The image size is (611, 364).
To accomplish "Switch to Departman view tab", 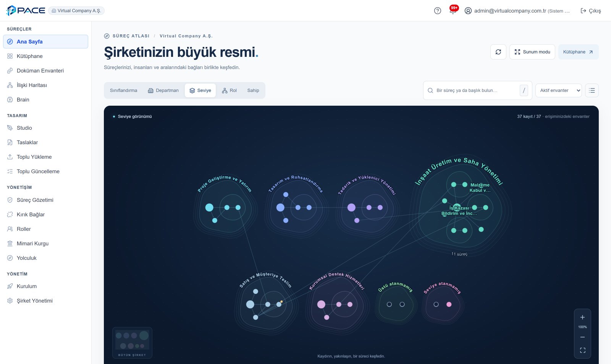I will pyautogui.click(x=163, y=90).
